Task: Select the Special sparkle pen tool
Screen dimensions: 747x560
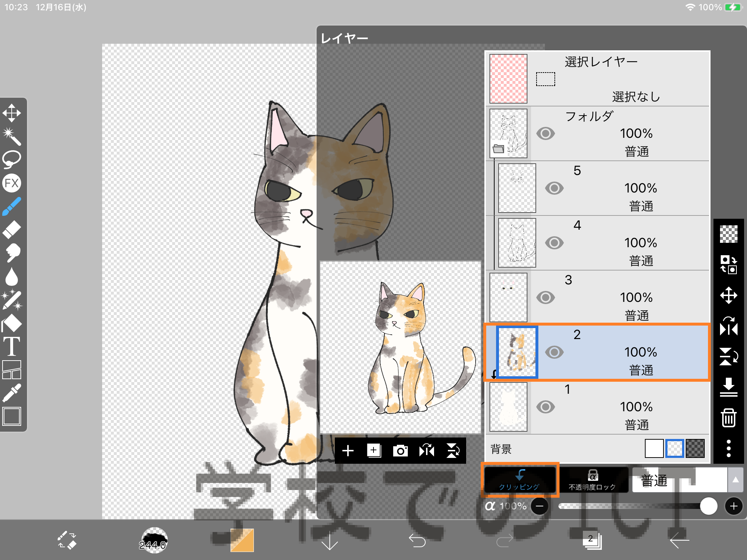Action: (12, 300)
